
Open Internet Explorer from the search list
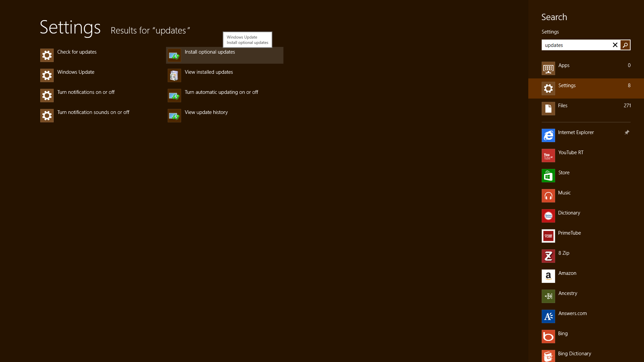tap(576, 132)
